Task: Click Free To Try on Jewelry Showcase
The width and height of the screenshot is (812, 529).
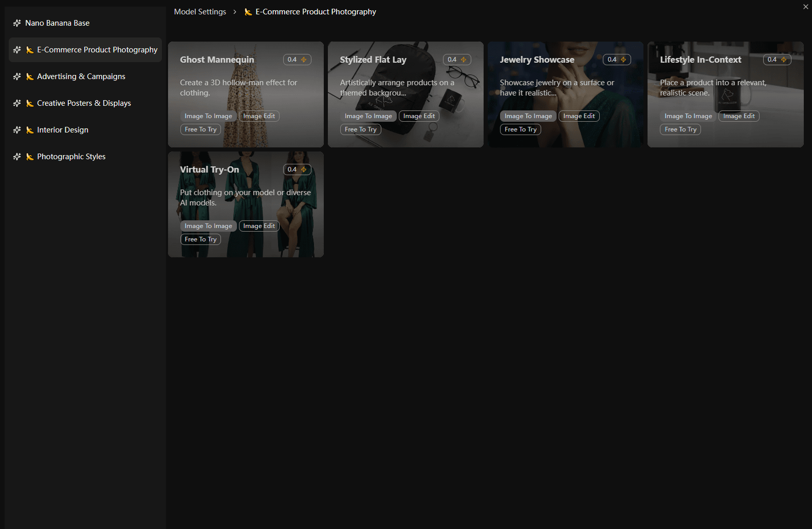Action: point(521,129)
